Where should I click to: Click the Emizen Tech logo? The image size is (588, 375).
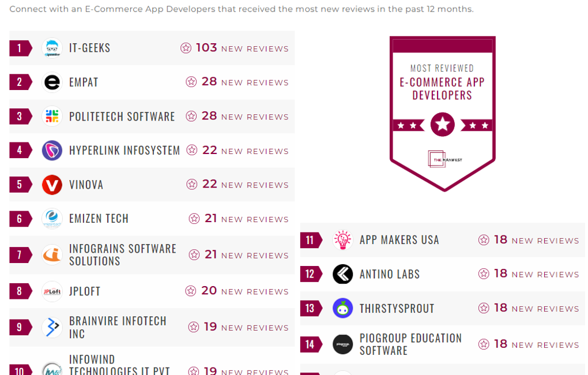pyautogui.click(x=52, y=219)
